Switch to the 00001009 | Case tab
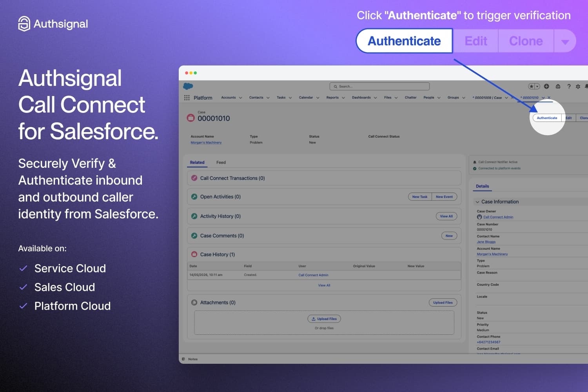 point(487,98)
